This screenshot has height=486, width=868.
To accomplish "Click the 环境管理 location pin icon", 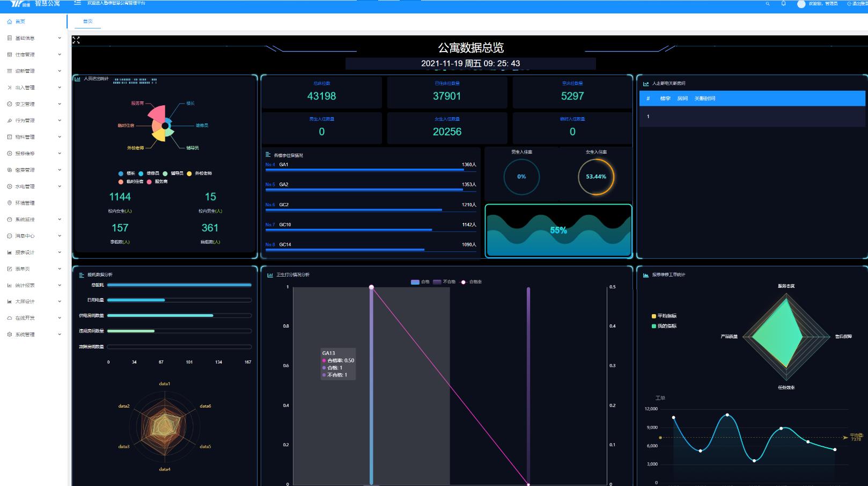I will pos(9,203).
